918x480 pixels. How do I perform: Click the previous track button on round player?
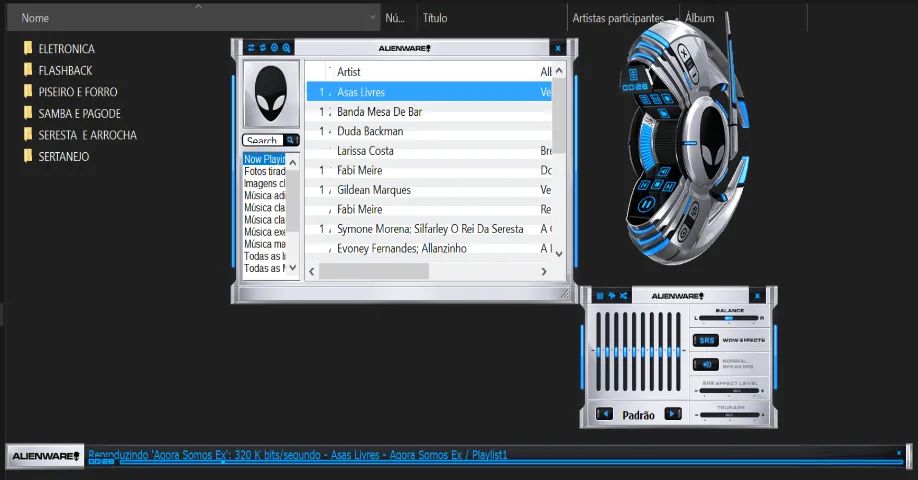tap(645, 185)
